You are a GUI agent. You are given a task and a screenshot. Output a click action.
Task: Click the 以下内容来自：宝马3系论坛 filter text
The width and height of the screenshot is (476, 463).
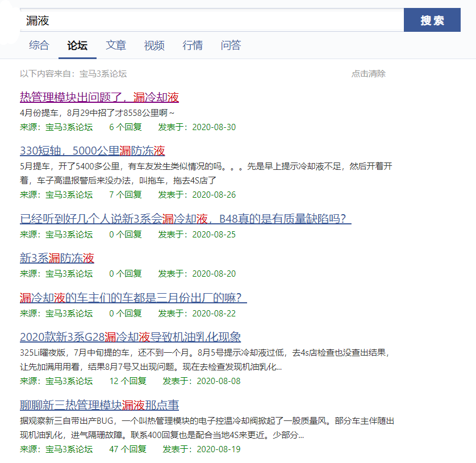pos(73,74)
